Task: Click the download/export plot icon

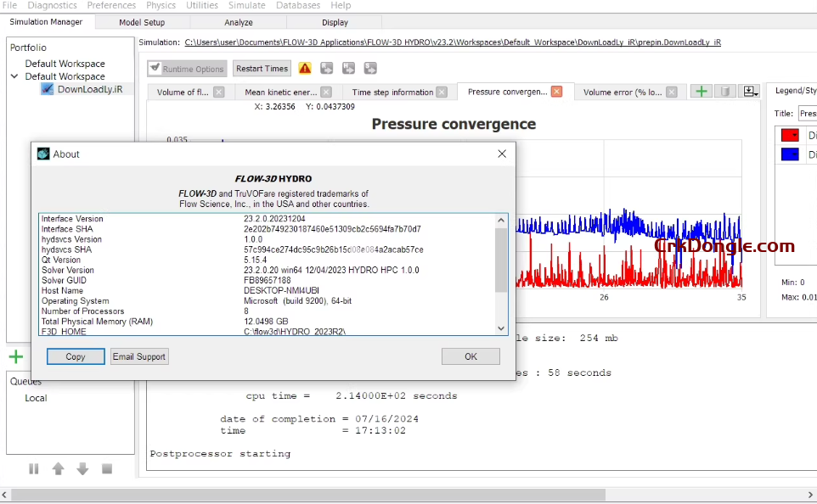Action: (x=749, y=92)
